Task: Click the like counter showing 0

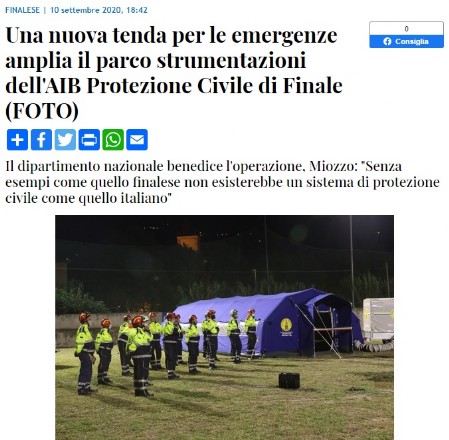Action: tap(406, 29)
